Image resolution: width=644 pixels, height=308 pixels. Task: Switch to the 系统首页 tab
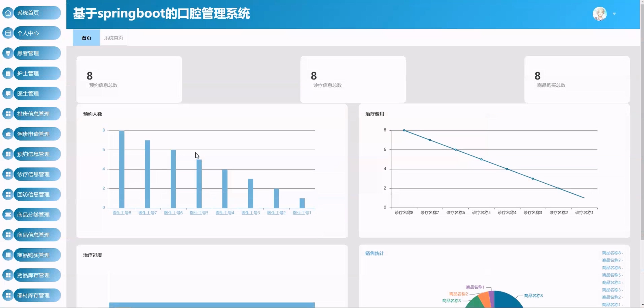tap(113, 38)
